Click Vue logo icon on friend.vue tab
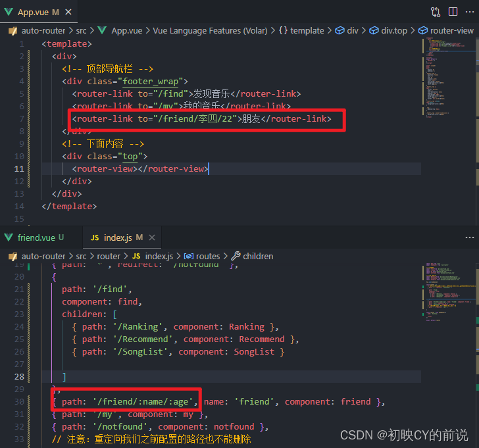This screenshot has width=479, height=448. pos(9,237)
